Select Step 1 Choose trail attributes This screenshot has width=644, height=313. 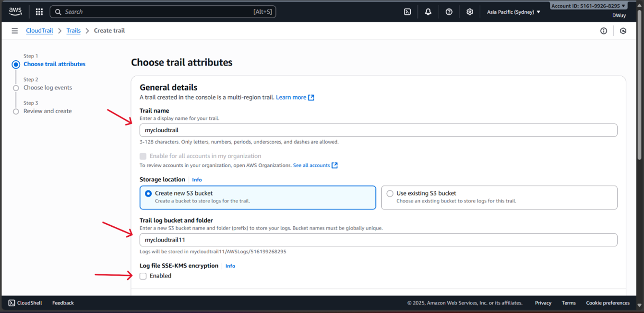[16, 64]
